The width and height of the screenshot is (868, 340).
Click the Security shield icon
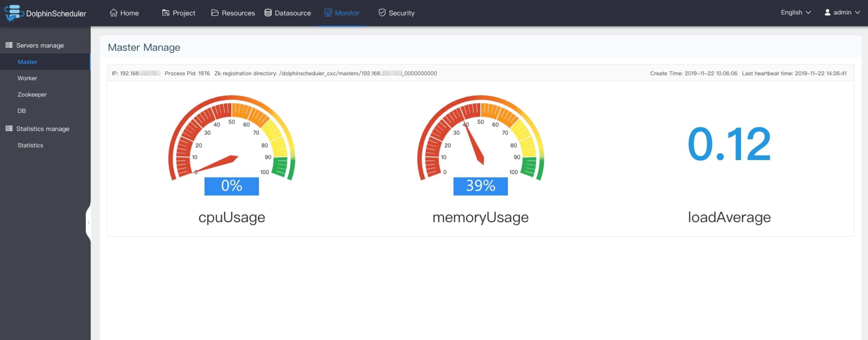click(x=382, y=13)
